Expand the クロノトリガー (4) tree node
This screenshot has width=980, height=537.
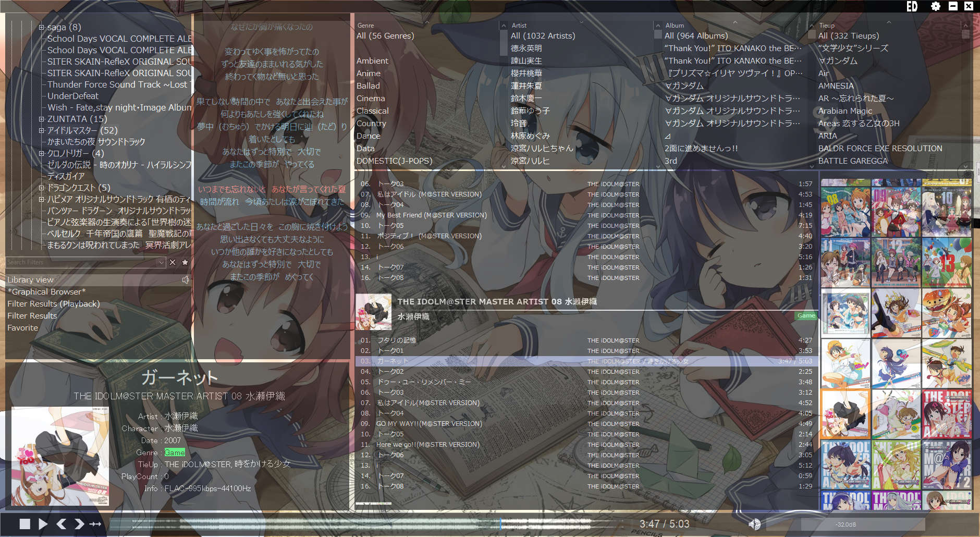42,153
